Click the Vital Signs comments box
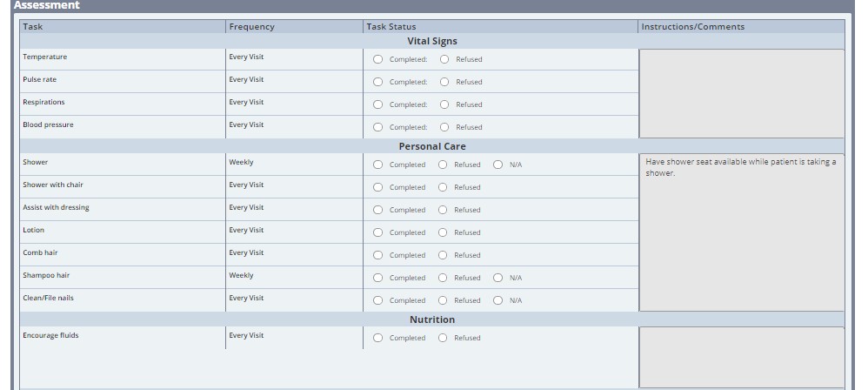Viewport: 868px width, 390px height. (x=741, y=93)
